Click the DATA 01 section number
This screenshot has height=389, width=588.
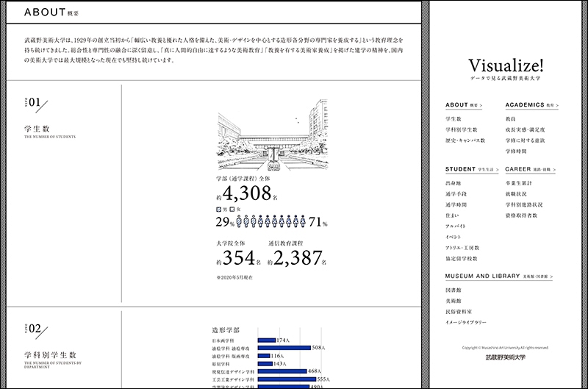click(35, 104)
